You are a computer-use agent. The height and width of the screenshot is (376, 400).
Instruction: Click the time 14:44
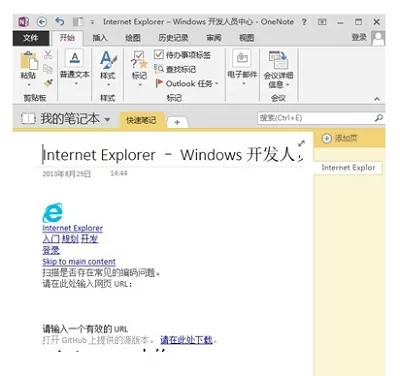click(x=119, y=173)
